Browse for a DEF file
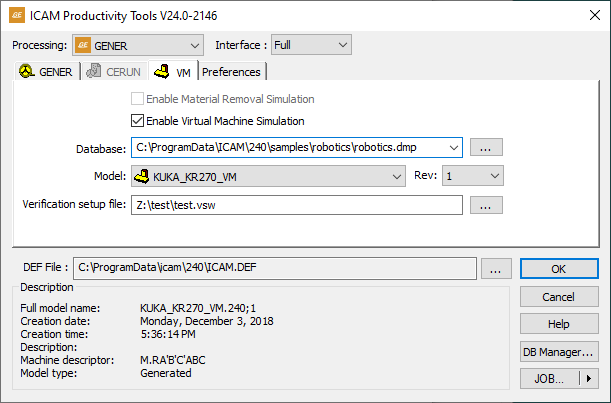Viewport: 611px width, 403px height. click(496, 269)
